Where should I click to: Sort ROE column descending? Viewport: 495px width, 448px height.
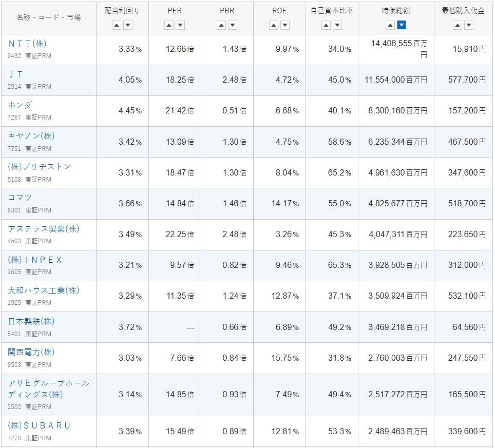point(285,25)
